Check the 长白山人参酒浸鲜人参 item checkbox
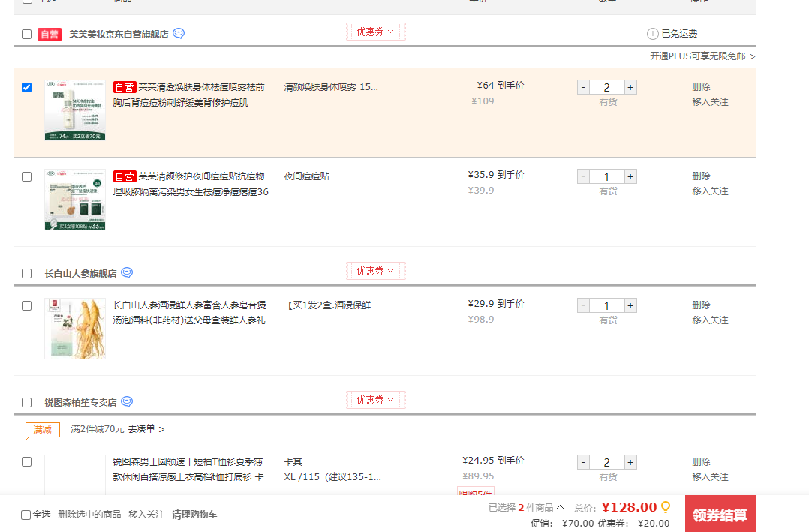The image size is (809, 532). pyautogui.click(x=27, y=305)
